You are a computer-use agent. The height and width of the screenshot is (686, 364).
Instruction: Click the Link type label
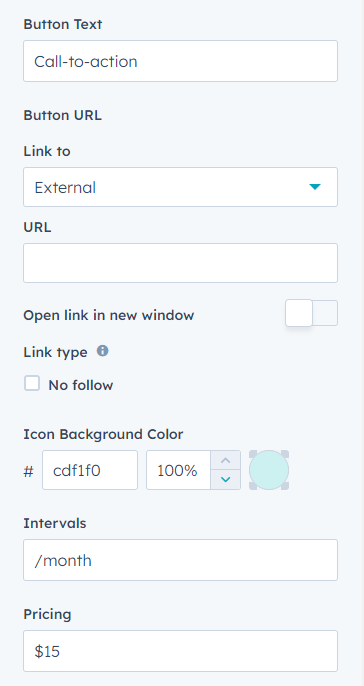55,352
